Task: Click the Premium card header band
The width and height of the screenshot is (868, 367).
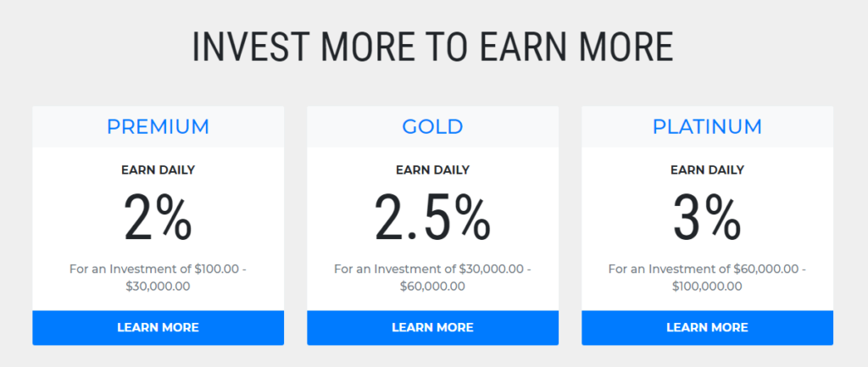Action: [x=158, y=127]
